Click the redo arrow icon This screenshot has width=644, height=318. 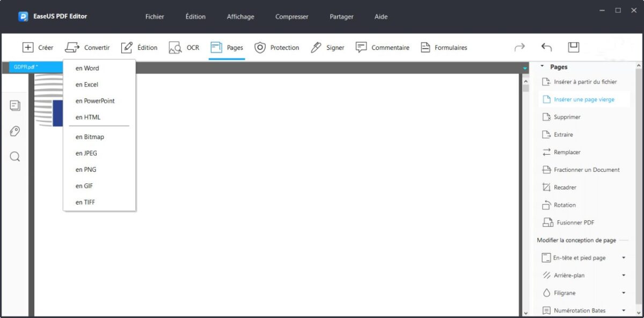click(x=519, y=47)
